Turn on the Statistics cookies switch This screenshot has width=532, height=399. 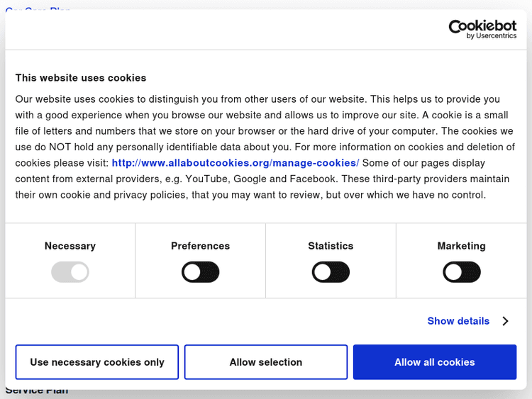point(331,272)
